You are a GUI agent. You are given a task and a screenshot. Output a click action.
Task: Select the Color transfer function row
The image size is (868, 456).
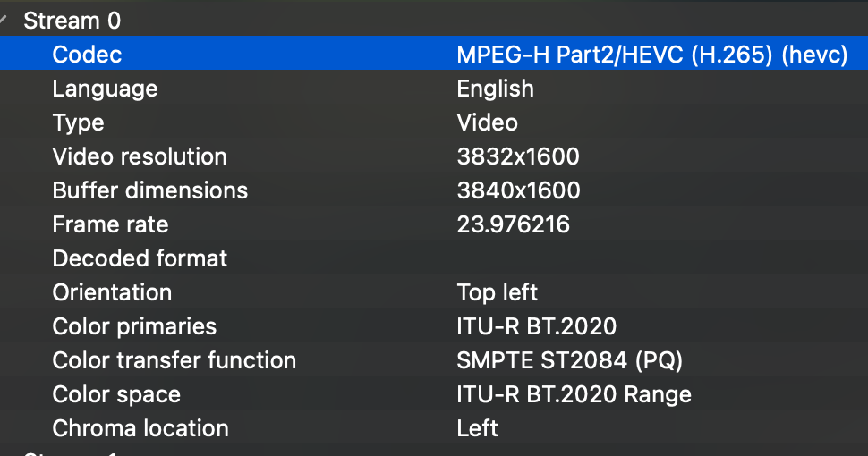click(x=174, y=360)
